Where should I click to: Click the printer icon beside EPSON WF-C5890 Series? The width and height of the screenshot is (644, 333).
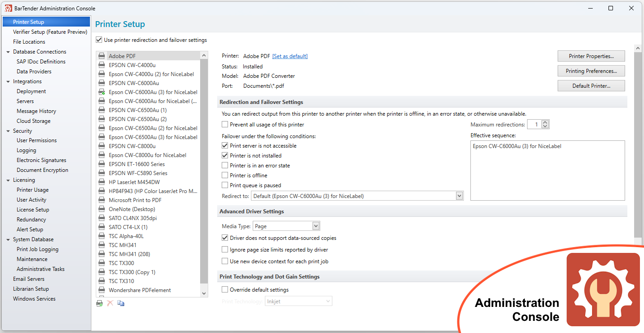pos(102,173)
